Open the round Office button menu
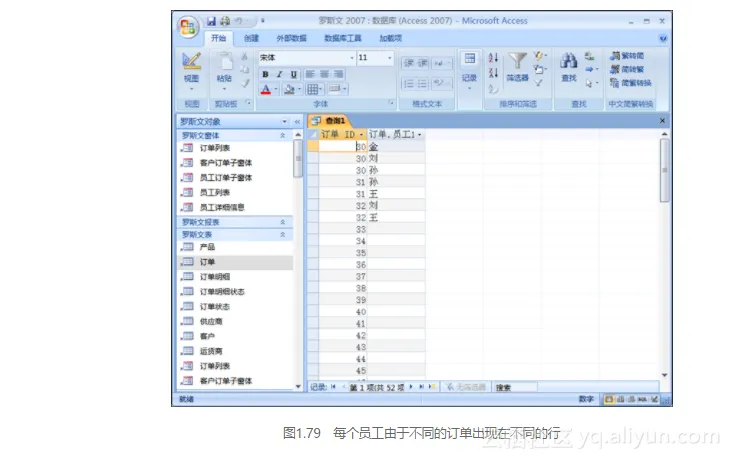This screenshot has width=731, height=460. point(188,27)
